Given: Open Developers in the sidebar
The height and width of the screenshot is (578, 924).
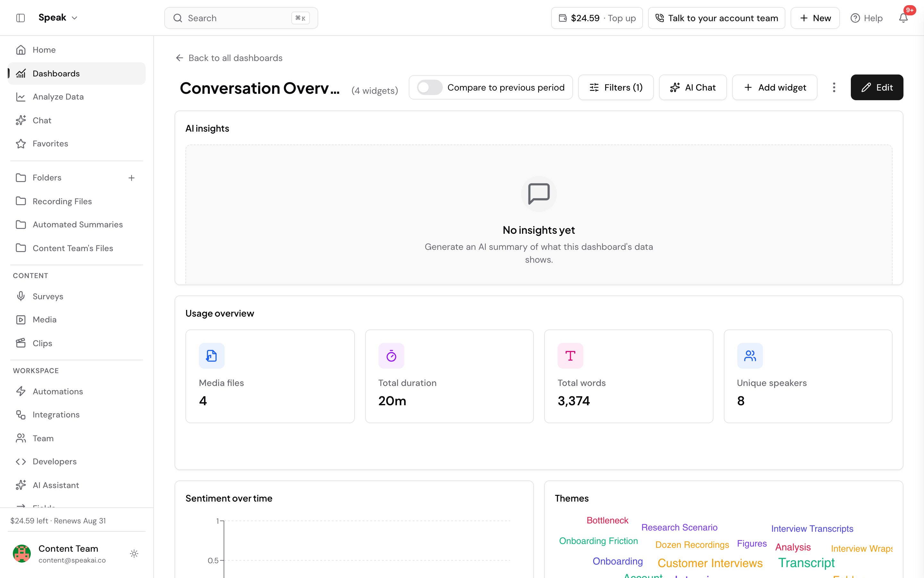Looking at the screenshot, I should pyautogui.click(x=76, y=461).
